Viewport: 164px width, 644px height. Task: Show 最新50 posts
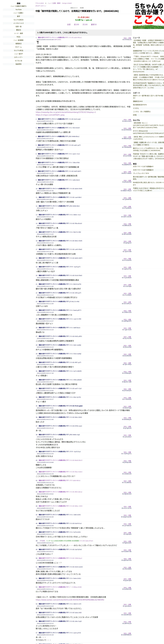(x=94, y=24)
